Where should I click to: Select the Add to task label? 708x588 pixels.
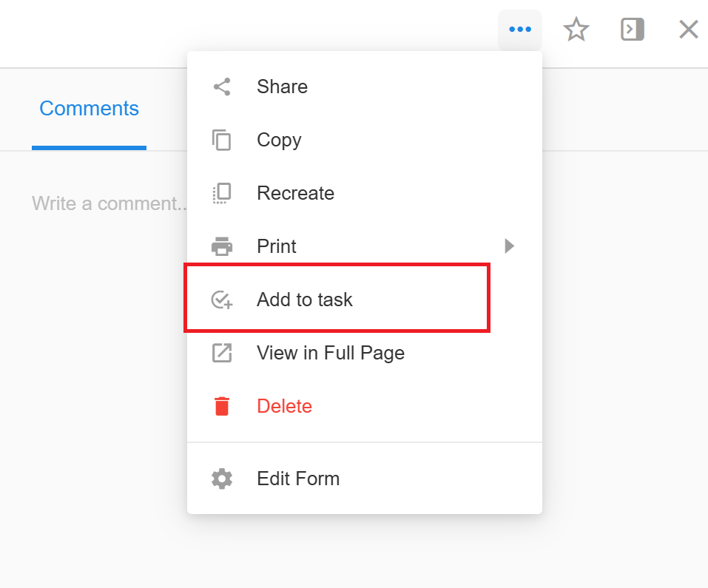click(x=304, y=300)
